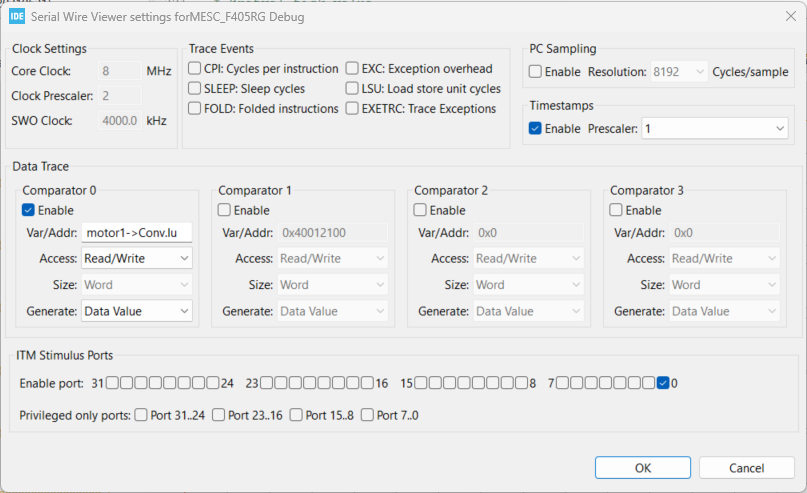Check privileged only Port 7..0

coord(367,415)
